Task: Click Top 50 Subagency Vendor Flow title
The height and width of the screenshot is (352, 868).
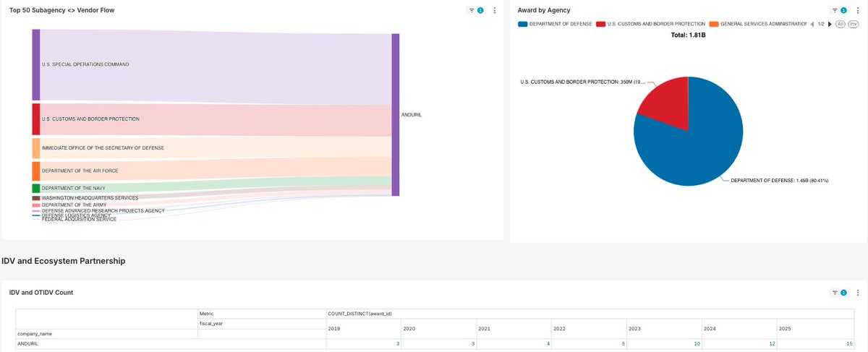Action: tap(61, 11)
